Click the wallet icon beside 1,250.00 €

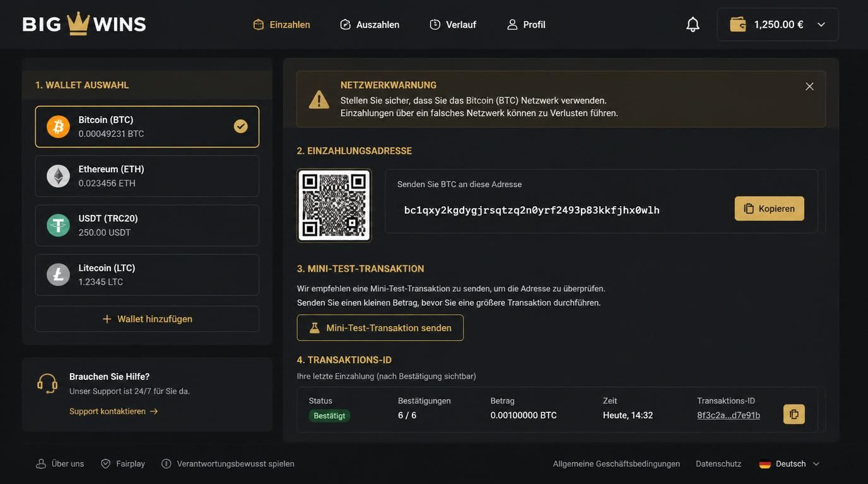click(738, 25)
